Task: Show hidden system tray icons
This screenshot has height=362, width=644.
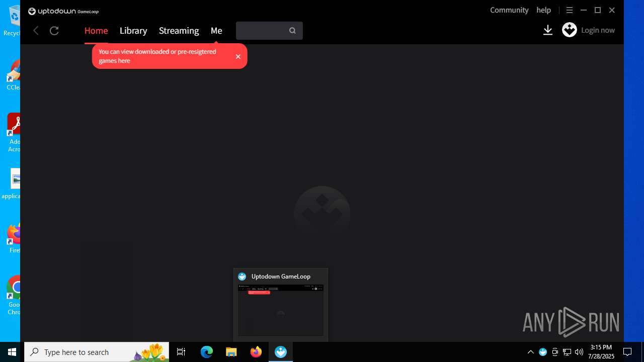Action: tap(530, 352)
